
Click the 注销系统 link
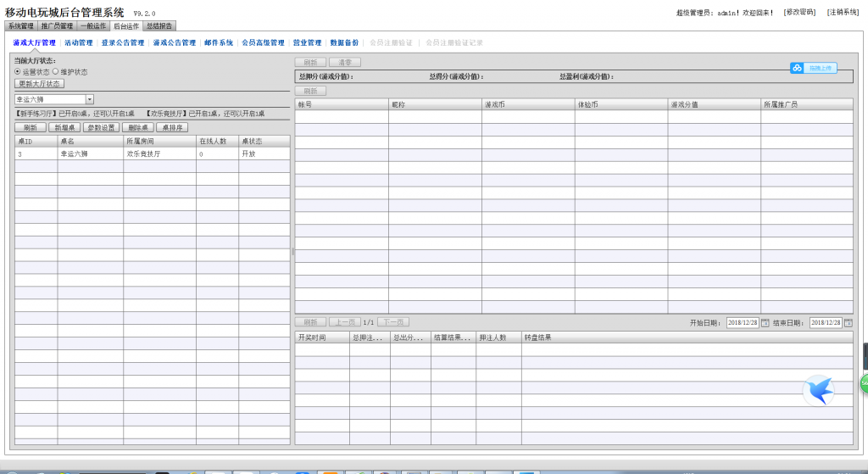coord(843,13)
